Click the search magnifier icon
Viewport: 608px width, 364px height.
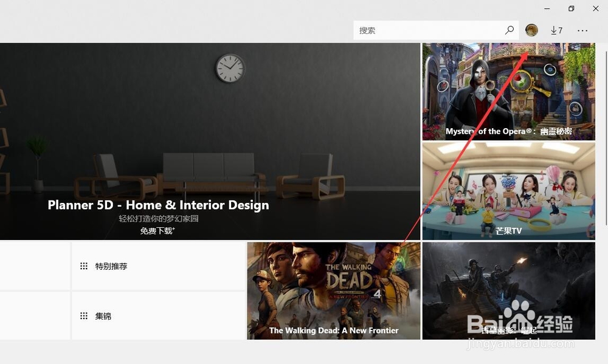tap(510, 30)
